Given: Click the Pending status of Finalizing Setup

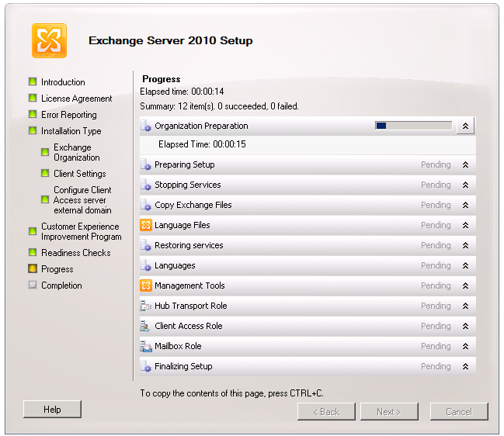Looking at the screenshot, I should [x=436, y=366].
